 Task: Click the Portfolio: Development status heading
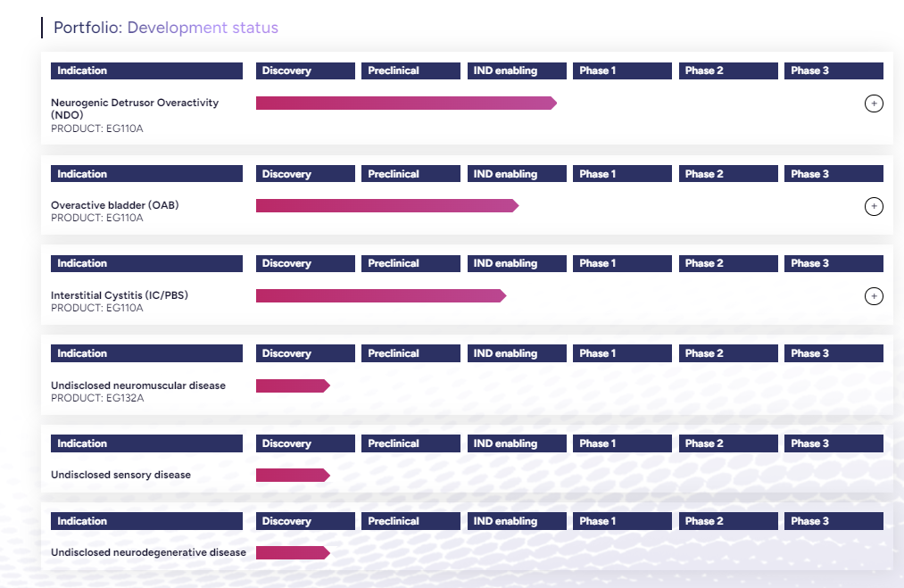[165, 28]
